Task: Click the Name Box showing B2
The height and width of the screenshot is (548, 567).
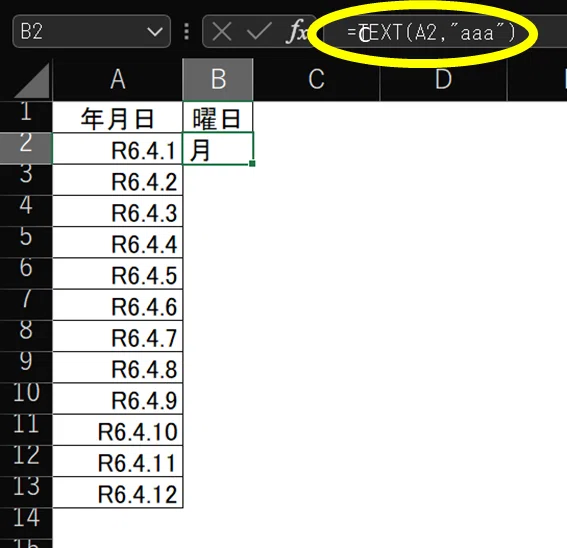Action: click(91, 31)
